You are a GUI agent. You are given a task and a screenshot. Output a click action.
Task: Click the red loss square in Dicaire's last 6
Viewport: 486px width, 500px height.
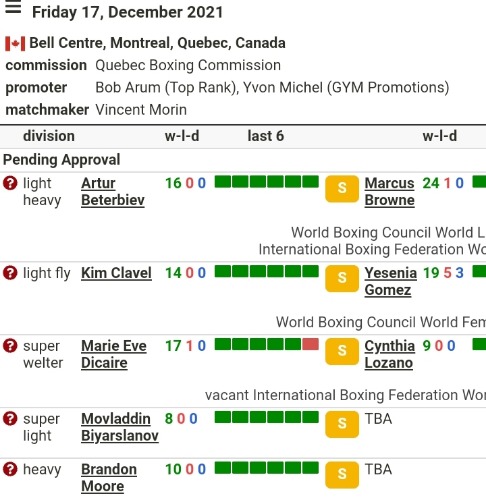[310, 344]
